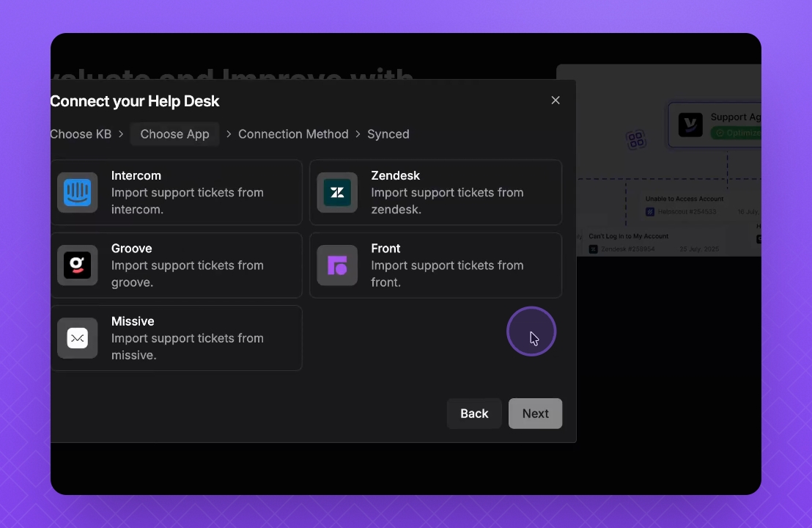
Task: Open the "Unable to Access Account" ticket
Action: tap(684, 199)
